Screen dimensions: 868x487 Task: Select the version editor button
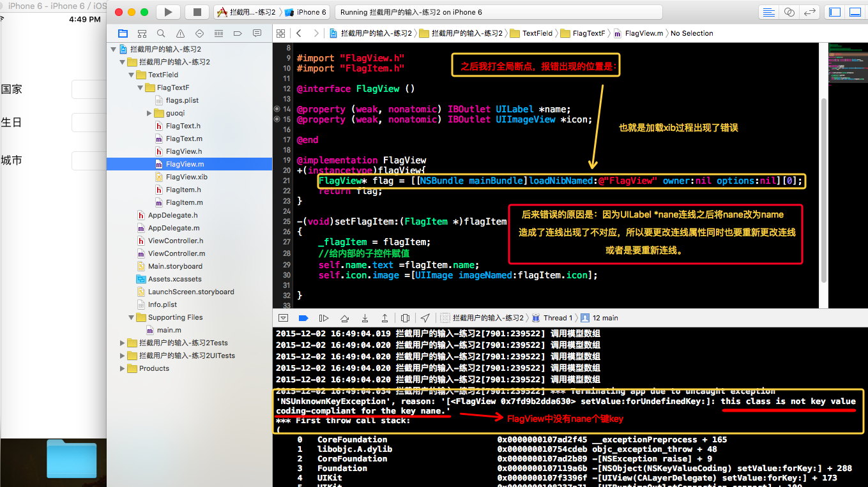click(x=810, y=12)
